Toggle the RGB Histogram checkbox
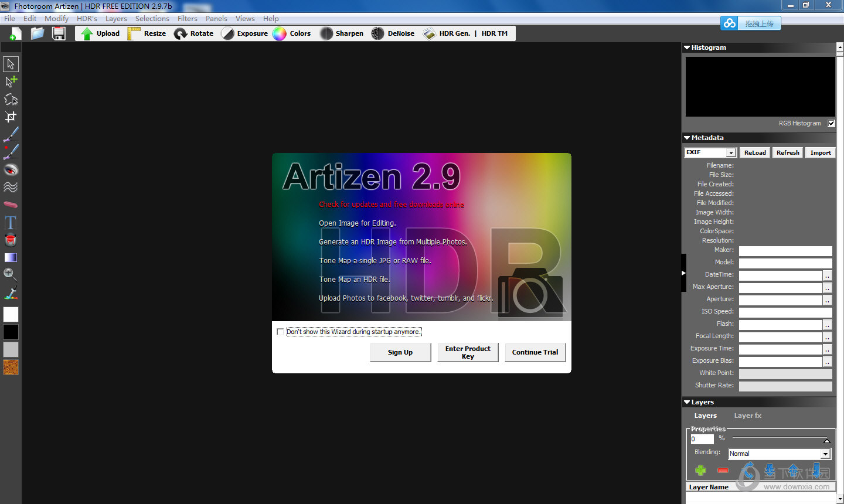 point(831,123)
